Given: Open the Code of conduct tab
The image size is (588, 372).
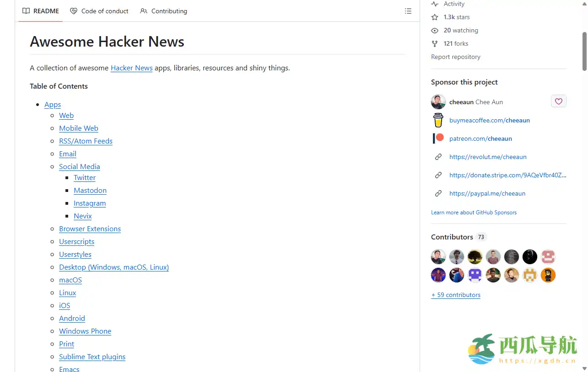Looking at the screenshot, I should (99, 11).
